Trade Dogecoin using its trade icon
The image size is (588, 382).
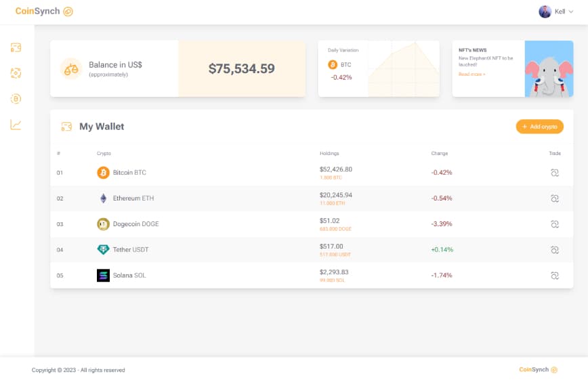coord(555,224)
